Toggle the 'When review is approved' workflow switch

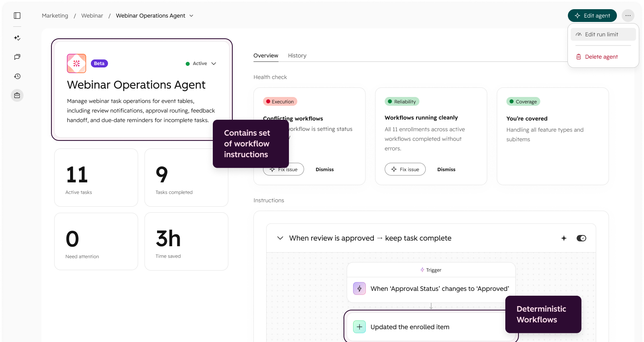click(x=581, y=238)
